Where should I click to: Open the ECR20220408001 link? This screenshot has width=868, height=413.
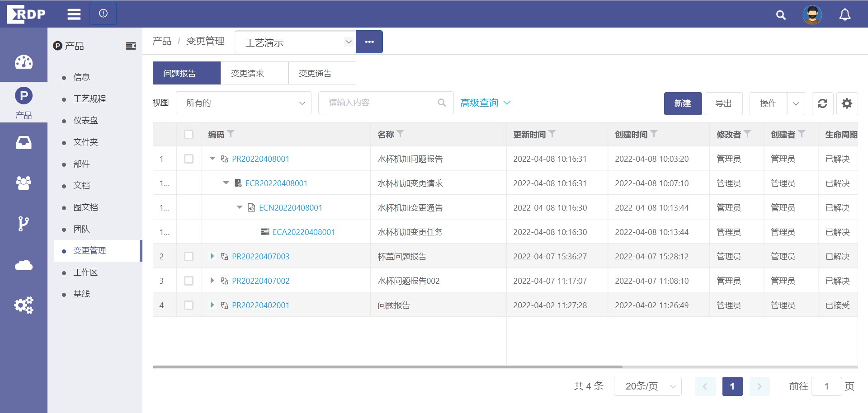pyautogui.click(x=276, y=183)
